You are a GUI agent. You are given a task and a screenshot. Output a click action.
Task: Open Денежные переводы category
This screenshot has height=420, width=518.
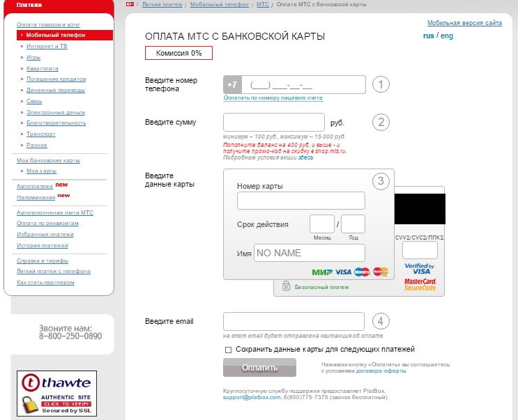(56, 90)
